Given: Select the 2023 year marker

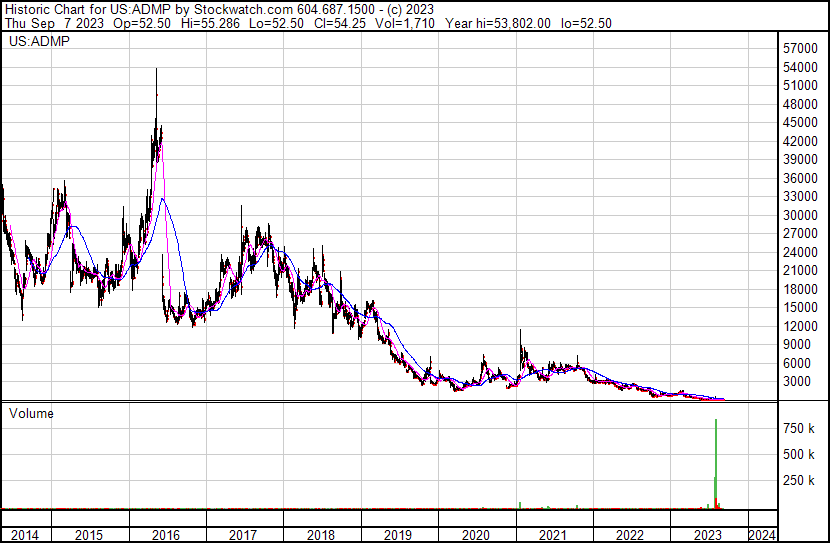Looking at the screenshot, I should pyautogui.click(x=706, y=535).
